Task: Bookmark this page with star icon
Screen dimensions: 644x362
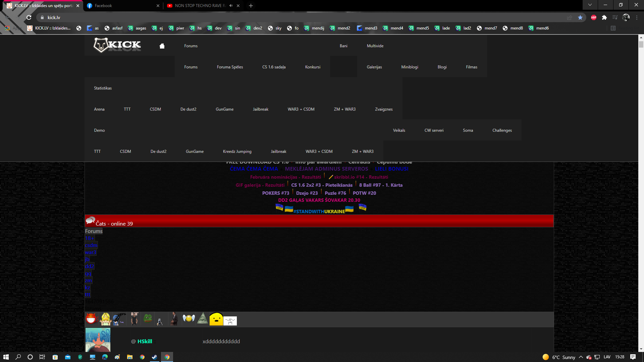Action: 580,17
